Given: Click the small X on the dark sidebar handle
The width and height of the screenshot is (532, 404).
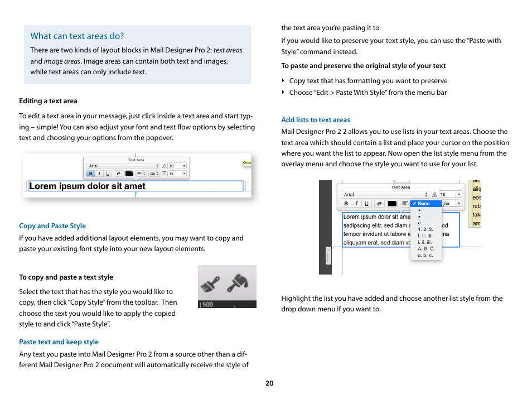Looking at the screenshot, I should 328,249.
